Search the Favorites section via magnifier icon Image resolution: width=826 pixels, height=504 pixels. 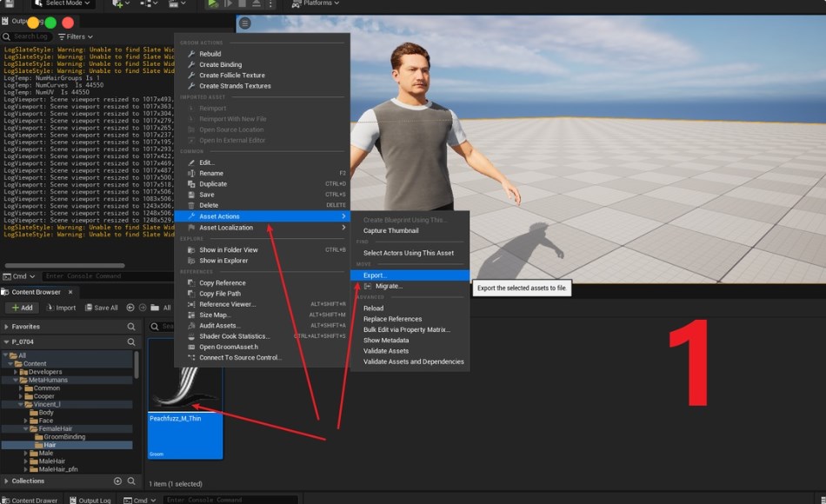click(131, 327)
